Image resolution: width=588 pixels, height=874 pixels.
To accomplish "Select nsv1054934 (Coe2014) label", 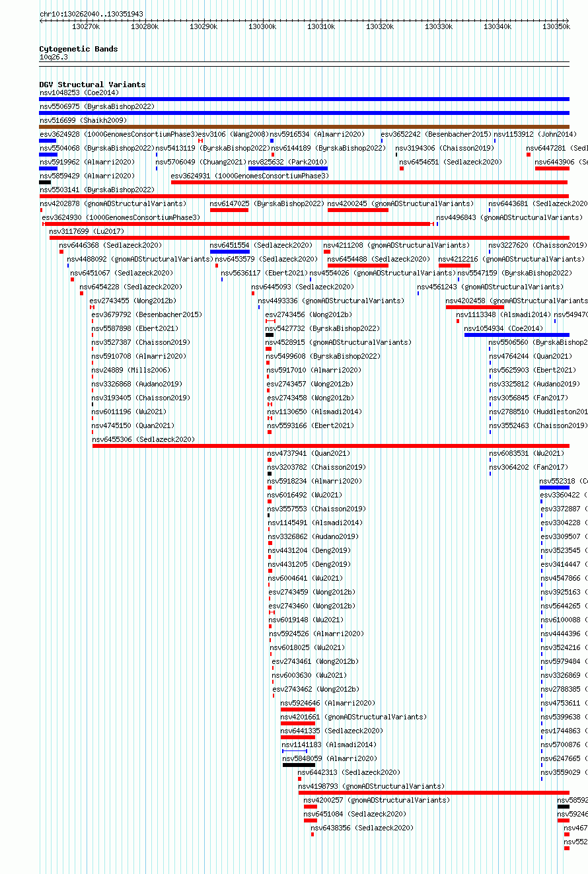I will (x=503, y=328).
